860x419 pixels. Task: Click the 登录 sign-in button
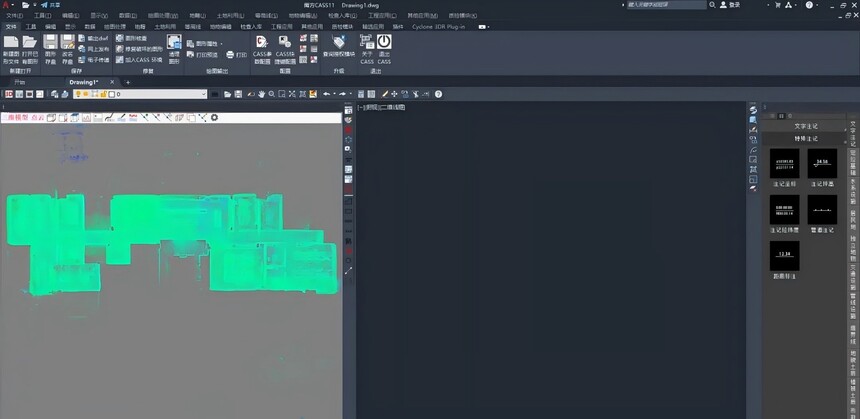click(x=730, y=4)
